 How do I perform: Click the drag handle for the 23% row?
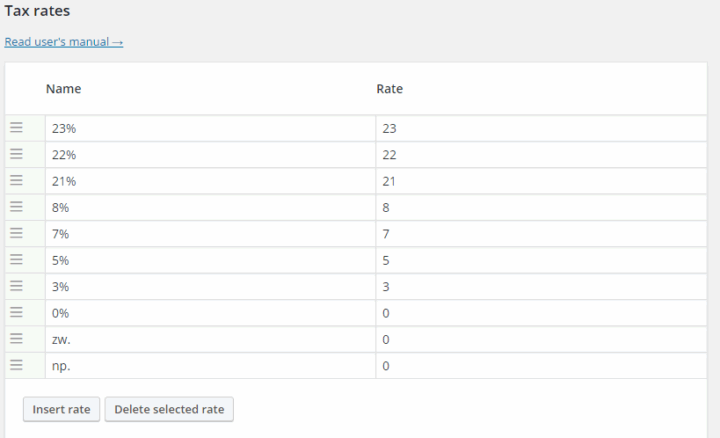point(16,128)
